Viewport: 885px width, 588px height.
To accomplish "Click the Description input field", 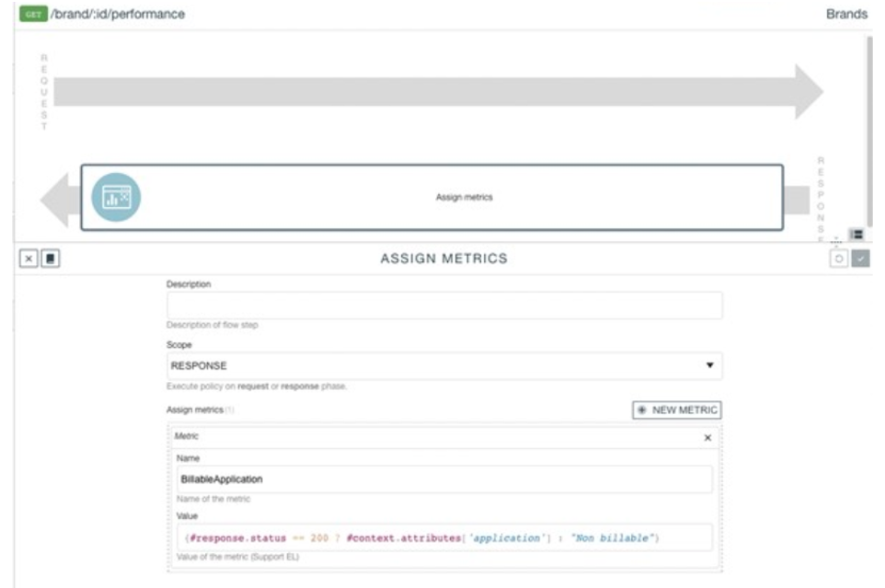I will pyautogui.click(x=444, y=306).
